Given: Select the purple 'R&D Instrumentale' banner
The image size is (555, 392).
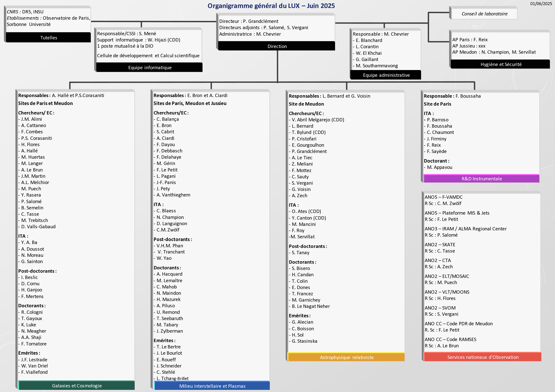Looking at the screenshot, I should click(481, 179).
